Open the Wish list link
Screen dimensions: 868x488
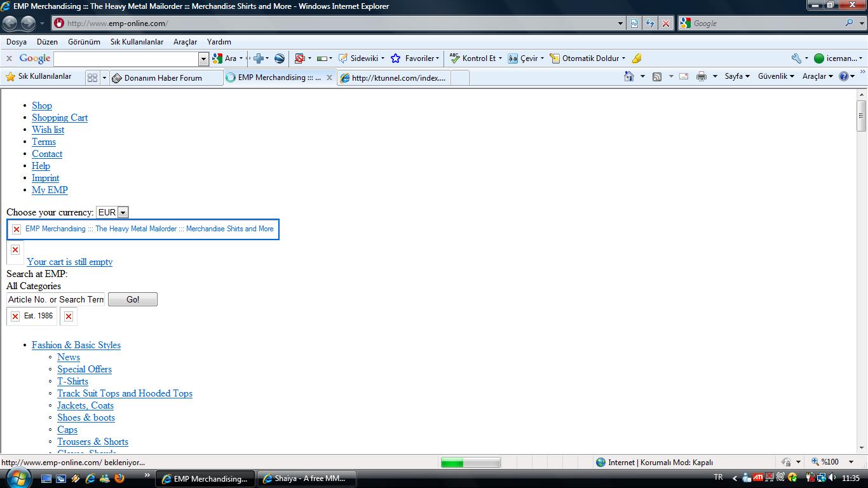[x=48, y=130]
